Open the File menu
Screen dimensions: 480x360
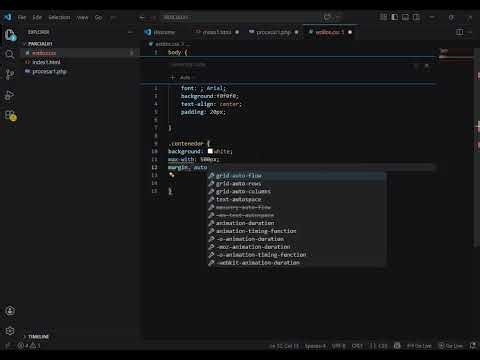(22, 17)
